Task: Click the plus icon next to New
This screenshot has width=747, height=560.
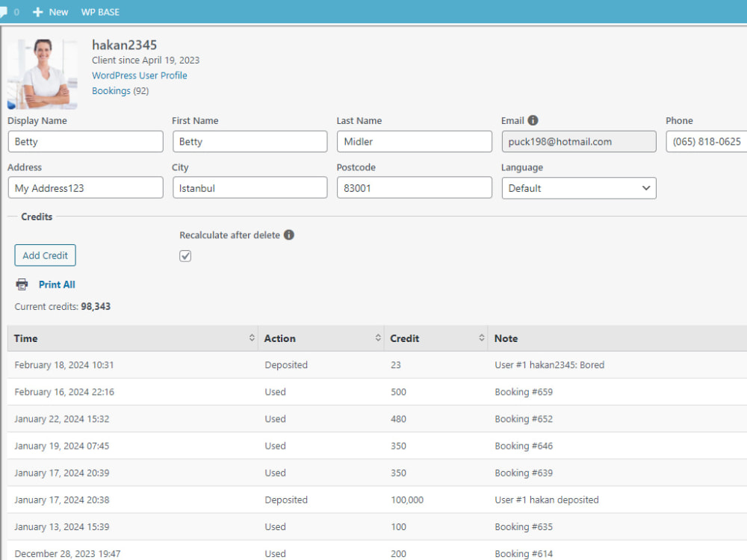Action: click(x=37, y=12)
